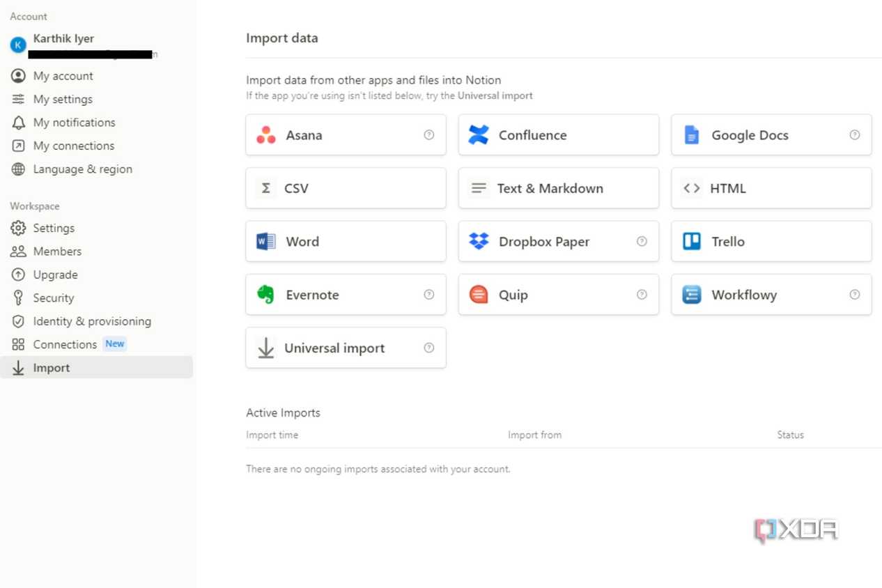This screenshot has height=588, width=882.
Task: Click the My notifications bell icon
Action: click(x=18, y=123)
